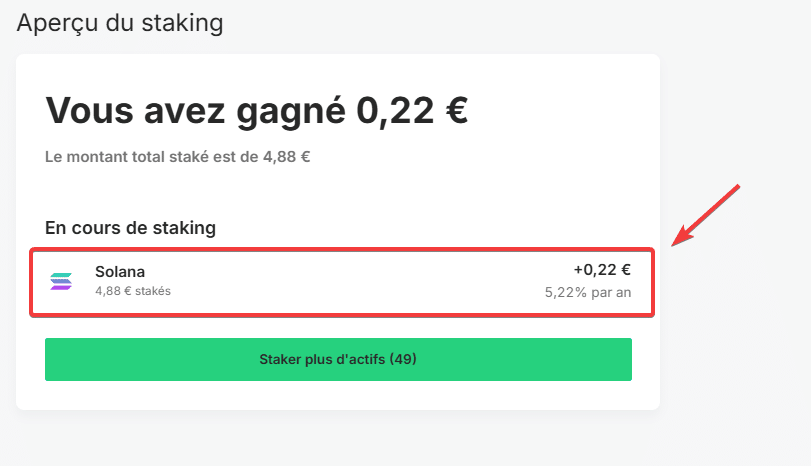Click the '5,22% par an' rate label
The image size is (811, 466).
(x=588, y=293)
